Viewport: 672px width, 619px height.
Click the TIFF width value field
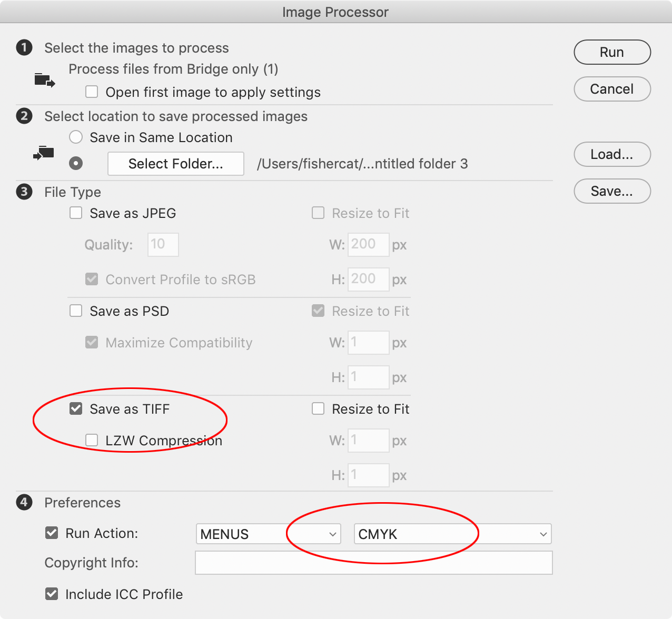pos(368,441)
